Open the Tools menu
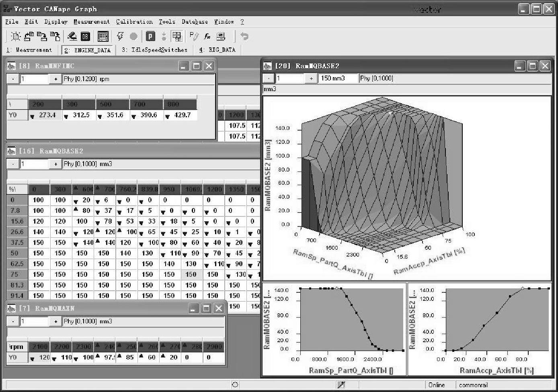Viewport: 558px width, 392px height. [167, 22]
